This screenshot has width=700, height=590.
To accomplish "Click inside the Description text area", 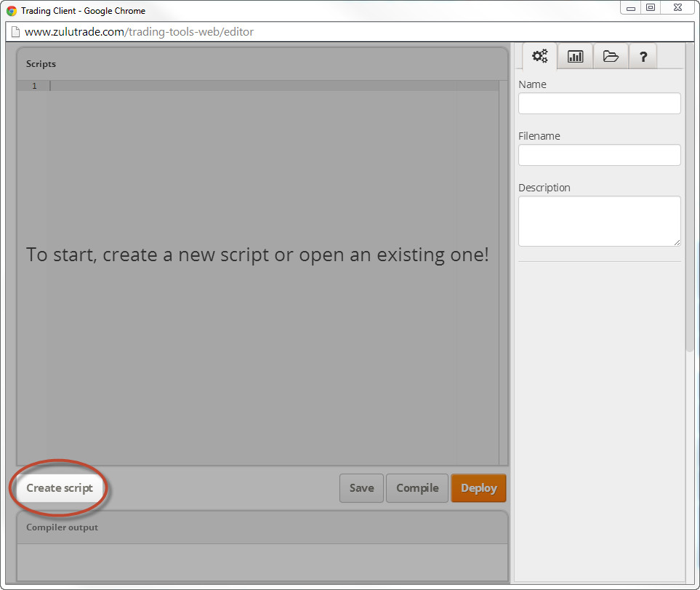I will pos(599,221).
